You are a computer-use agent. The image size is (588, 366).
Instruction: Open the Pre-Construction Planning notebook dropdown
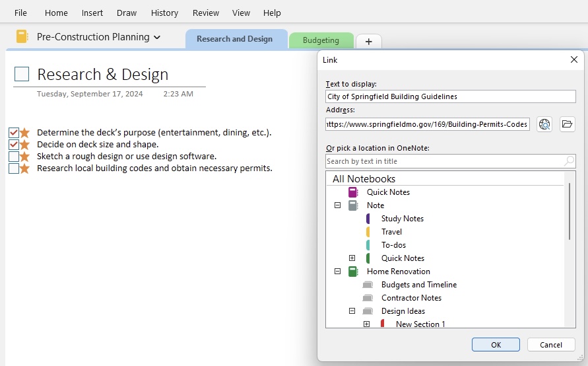(157, 37)
